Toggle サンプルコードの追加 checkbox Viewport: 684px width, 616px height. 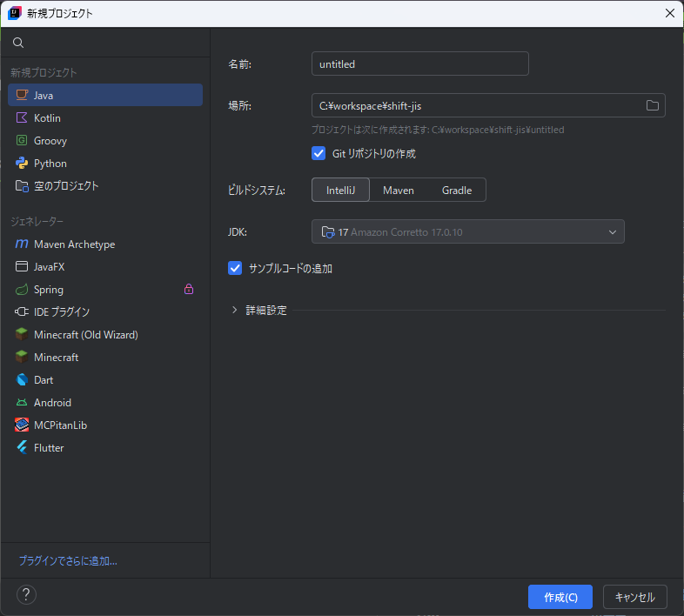pos(235,268)
